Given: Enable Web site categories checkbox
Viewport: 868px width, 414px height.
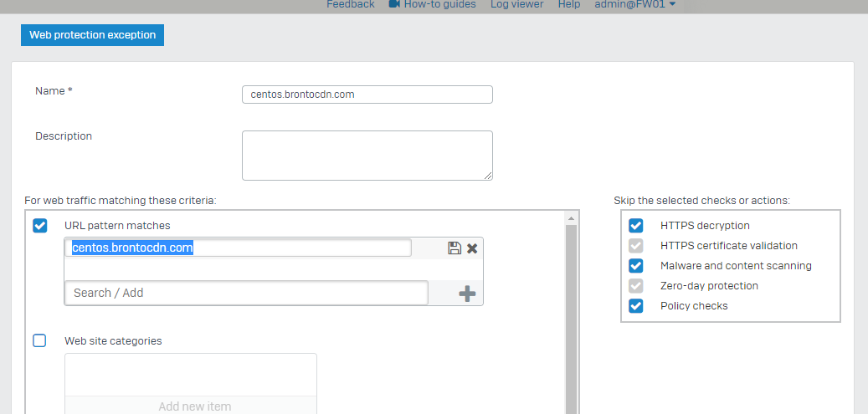Looking at the screenshot, I should click(x=39, y=340).
